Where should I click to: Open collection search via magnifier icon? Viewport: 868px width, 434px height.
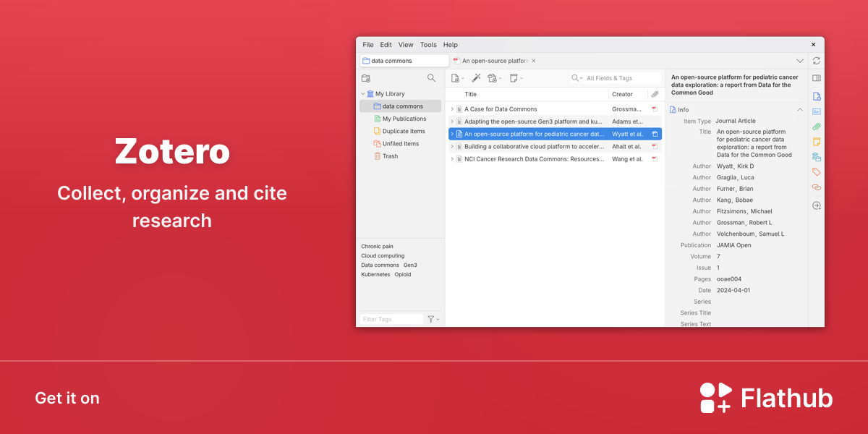[432, 78]
